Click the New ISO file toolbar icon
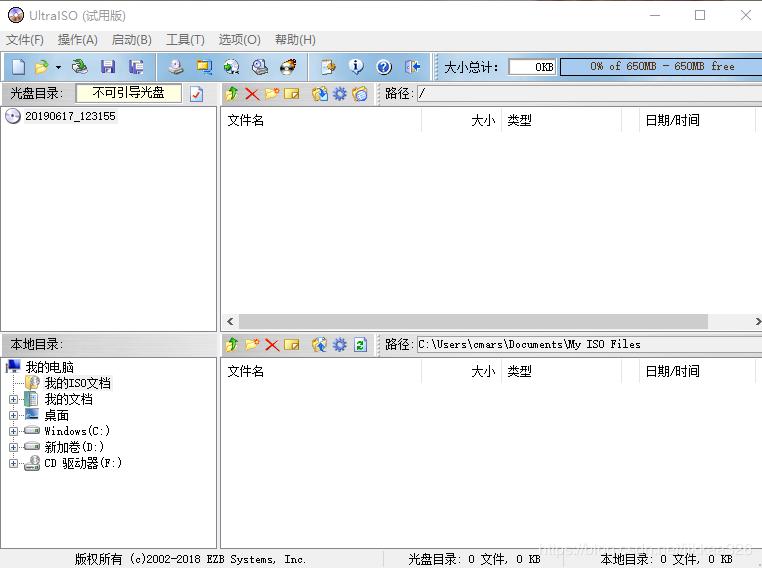Viewport: 762px width, 568px height. tap(18, 67)
